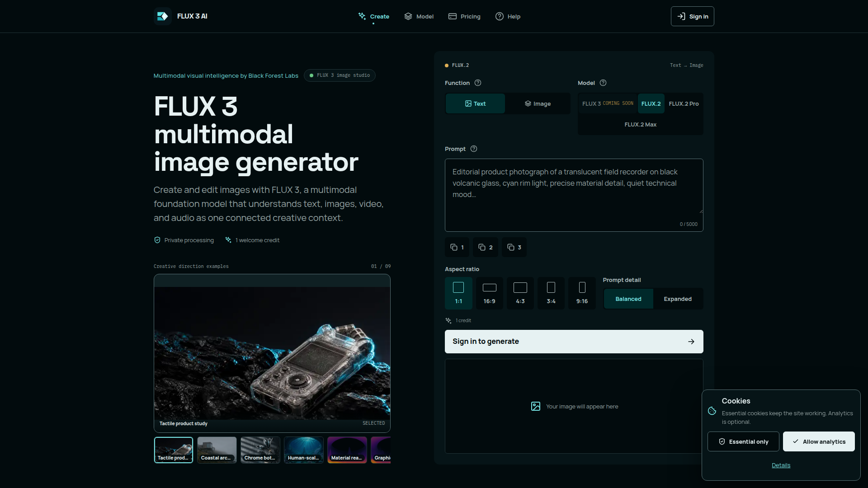Viewport: 868px width, 488px height.
Task: Select Balanced prompt detail
Action: (628, 299)
